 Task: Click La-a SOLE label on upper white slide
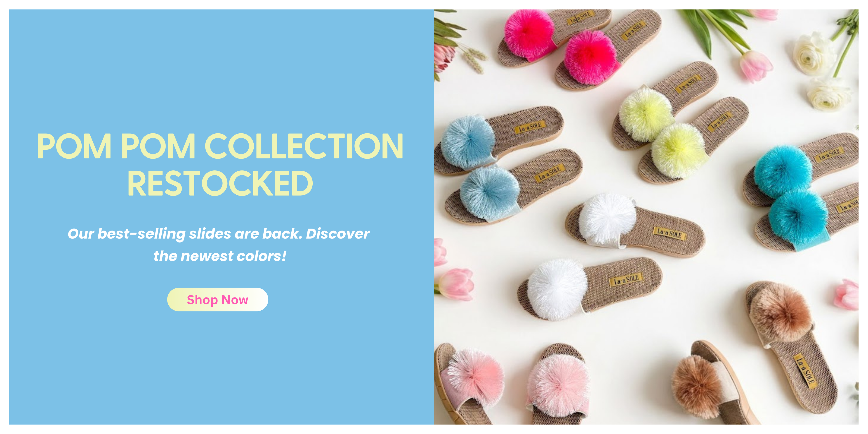670,233
